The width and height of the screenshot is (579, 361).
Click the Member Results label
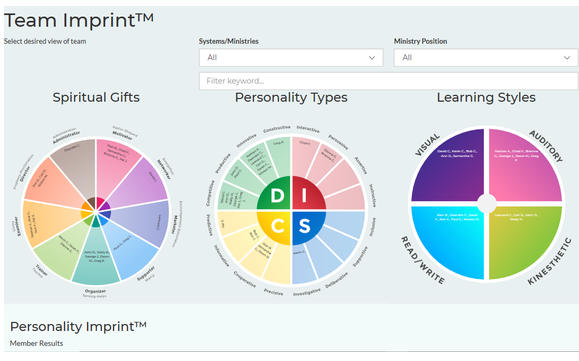pos(36,343)
